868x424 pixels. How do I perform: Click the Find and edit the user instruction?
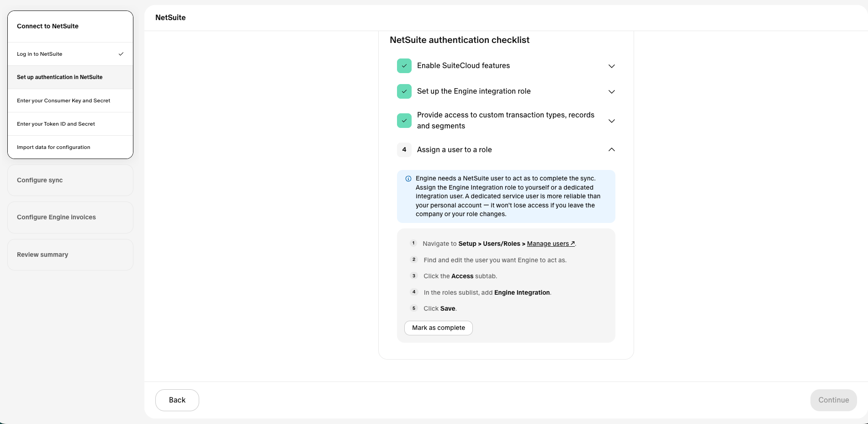(495, 260)
